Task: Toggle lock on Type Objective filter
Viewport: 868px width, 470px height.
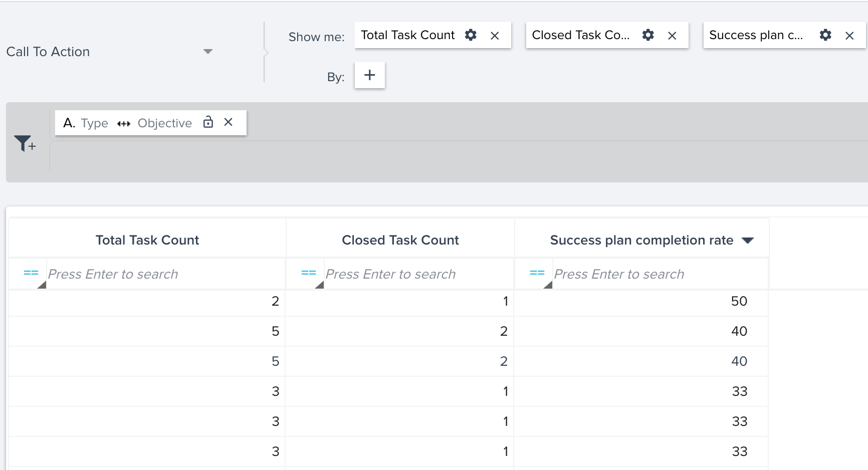Action: pos(208,122)
